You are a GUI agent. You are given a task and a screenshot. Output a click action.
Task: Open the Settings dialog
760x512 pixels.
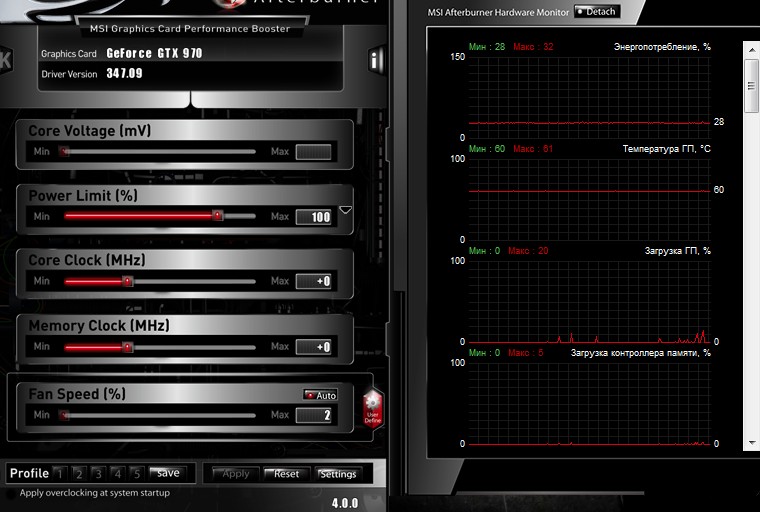point(338,474)
